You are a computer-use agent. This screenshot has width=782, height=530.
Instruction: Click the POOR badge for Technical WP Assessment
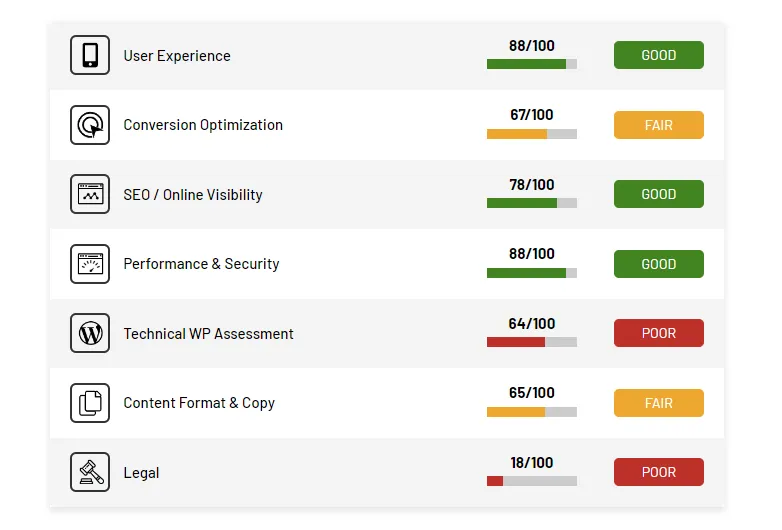[x=658, y=333]
